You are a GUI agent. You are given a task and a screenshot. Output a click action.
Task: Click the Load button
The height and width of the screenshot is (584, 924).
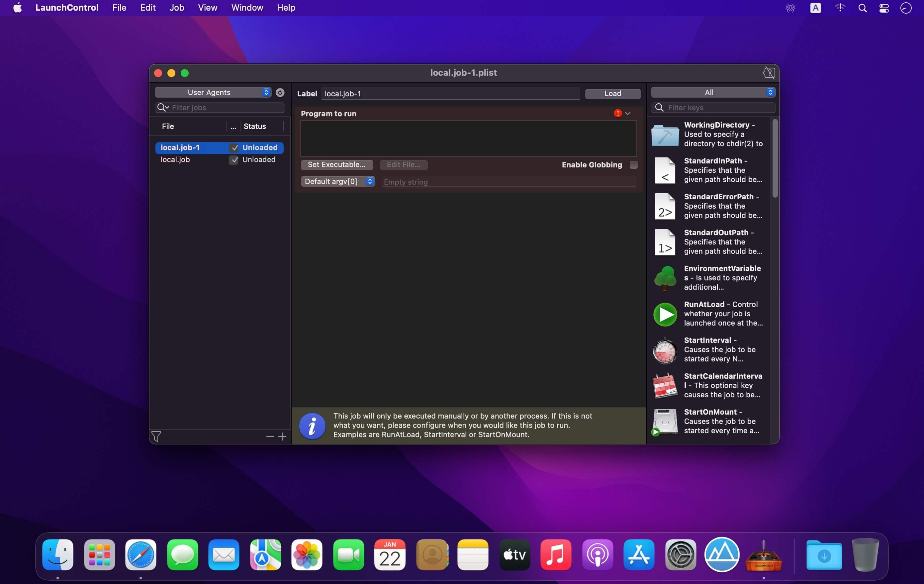click(612, 94)
